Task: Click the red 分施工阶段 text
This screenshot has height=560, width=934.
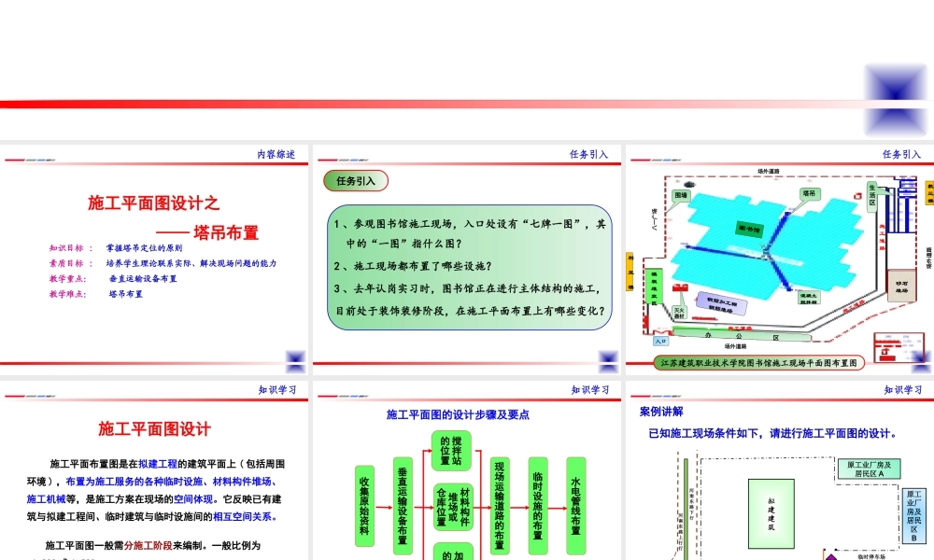Action: tap(149, 545)
